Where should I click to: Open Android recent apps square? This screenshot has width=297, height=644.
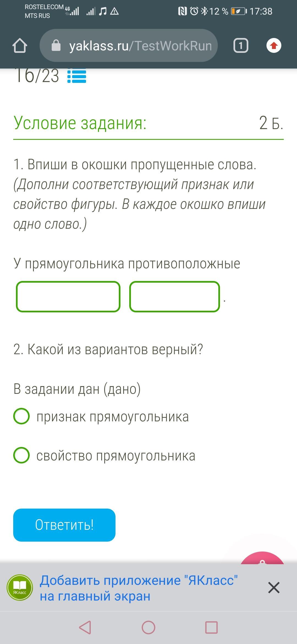click(211, 627)
